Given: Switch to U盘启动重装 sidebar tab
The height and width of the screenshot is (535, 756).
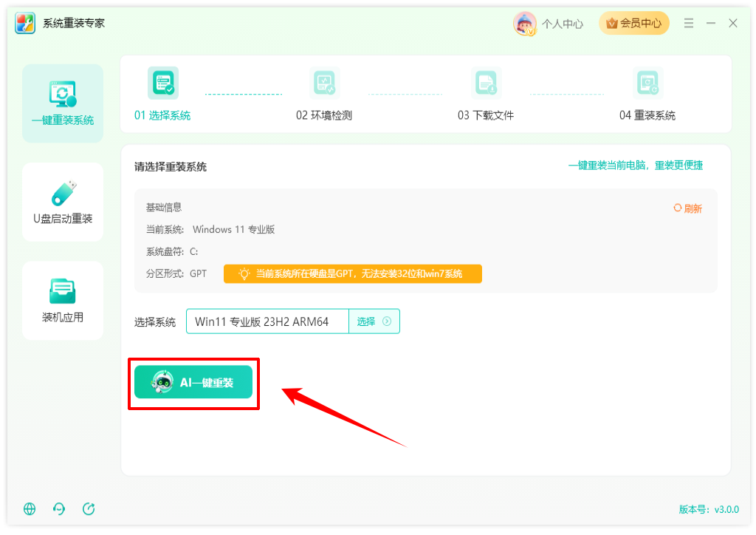Looking at the screenshot, I should 63,202.
